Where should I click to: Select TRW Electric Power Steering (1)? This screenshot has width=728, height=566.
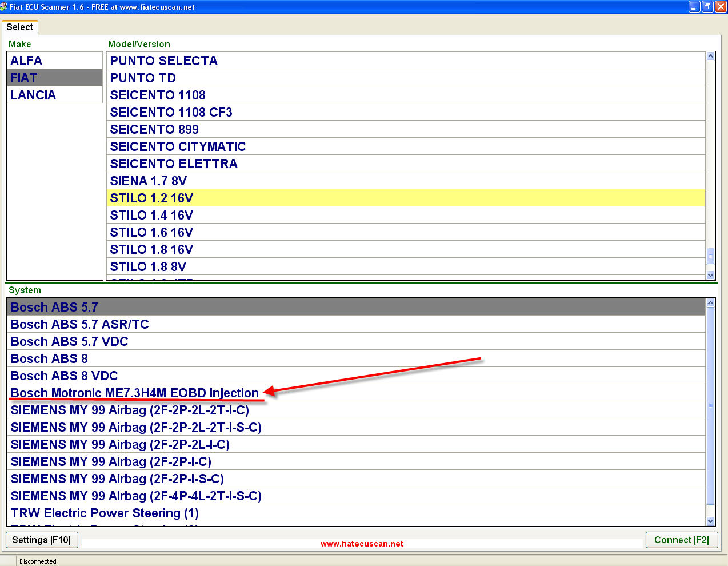[x=105, y=513]
